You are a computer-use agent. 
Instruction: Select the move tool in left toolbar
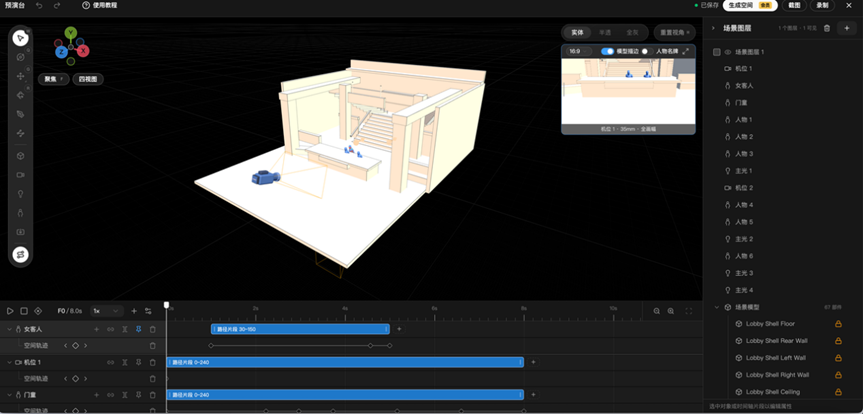tap(20, 76)
